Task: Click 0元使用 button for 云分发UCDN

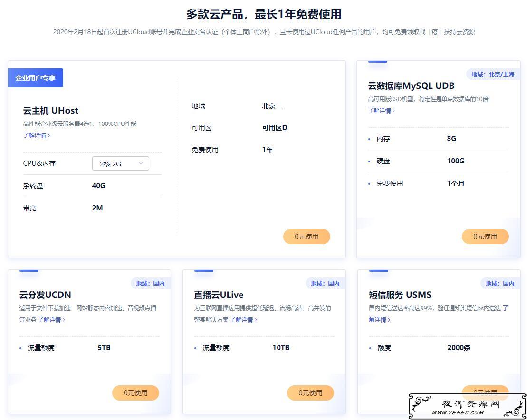Action: pos(135,393)
